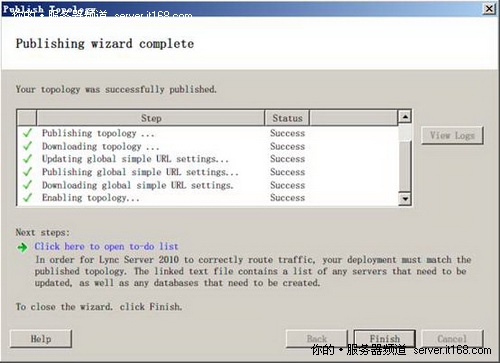500x363 pixels.
Task: Click Success status of Enabling topology row
Action: tap(287, 198)
